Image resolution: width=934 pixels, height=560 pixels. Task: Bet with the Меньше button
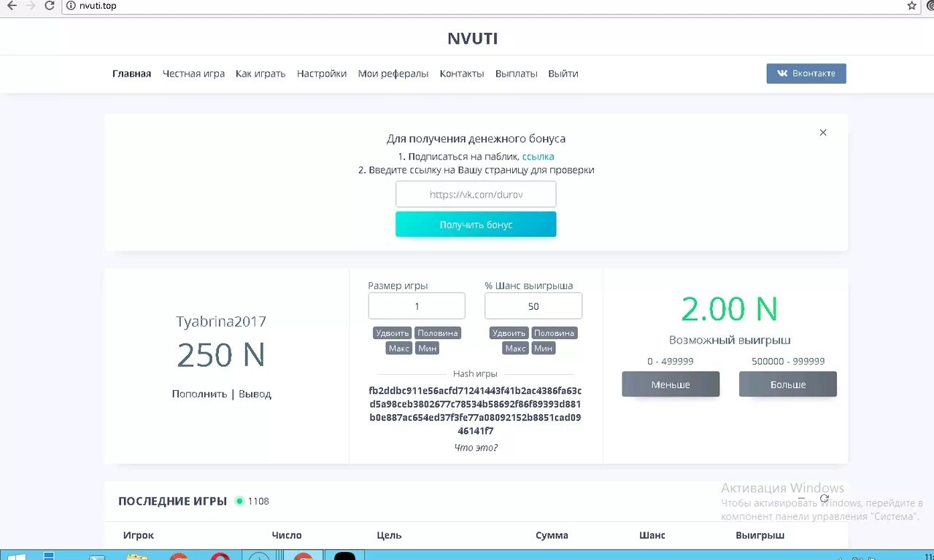(671, 384)
